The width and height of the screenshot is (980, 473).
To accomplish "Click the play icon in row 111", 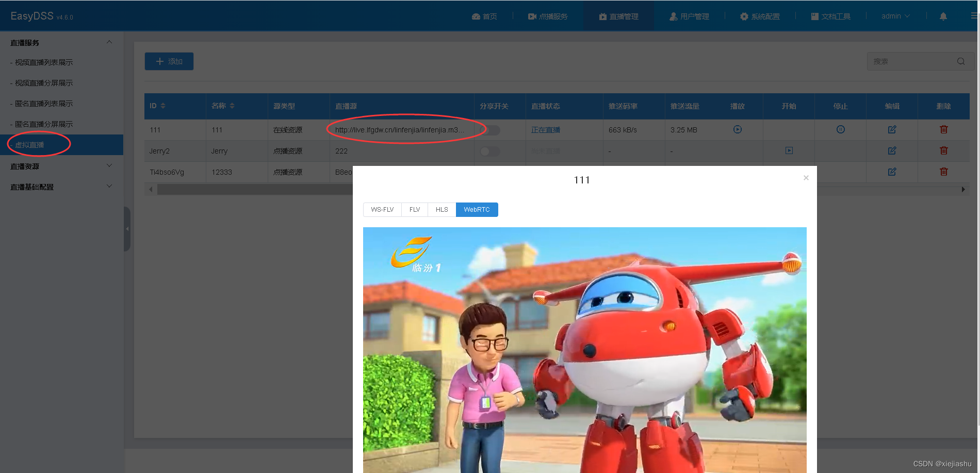I will click(x=738, y=129).
